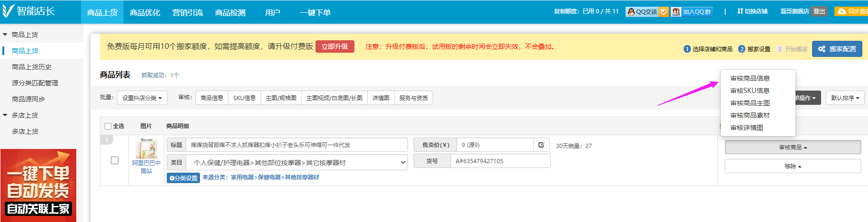Screen dimensions: 868x222
Task: Open the 默认排序 sorting dropdown
Action: pyautogui.click(x=844, y=98)
